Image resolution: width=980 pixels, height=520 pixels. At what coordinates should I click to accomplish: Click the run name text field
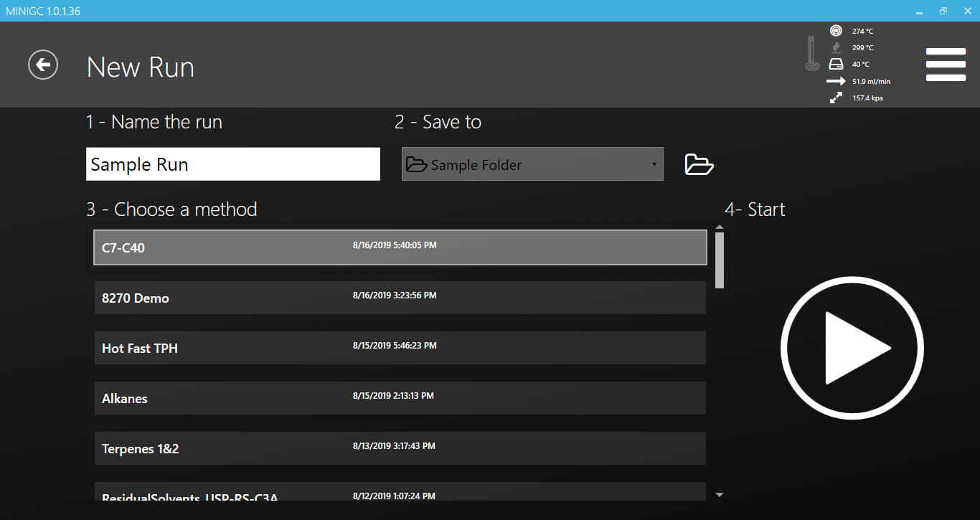[x=232, y=164]
